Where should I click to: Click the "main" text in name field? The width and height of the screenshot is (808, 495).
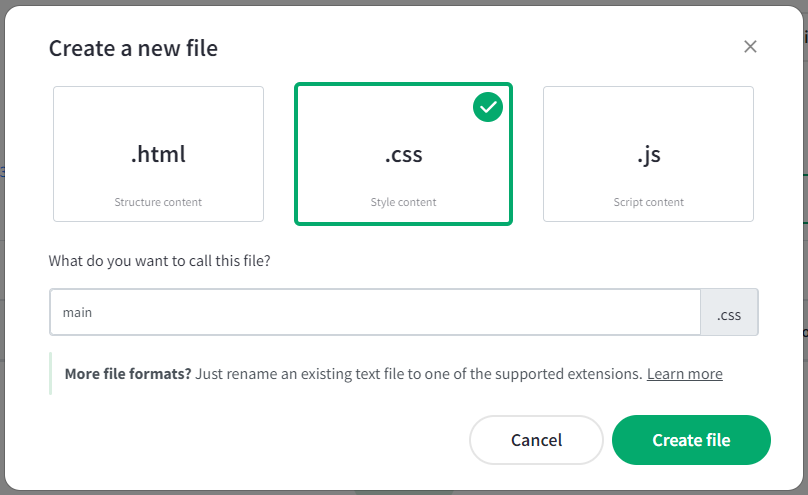[77, 313]
